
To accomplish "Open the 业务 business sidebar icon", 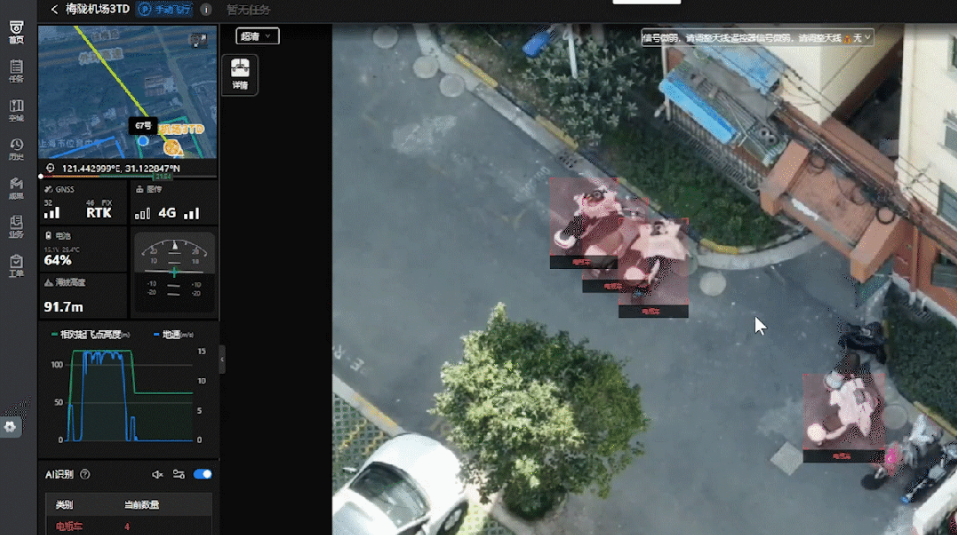I will 16,226.
